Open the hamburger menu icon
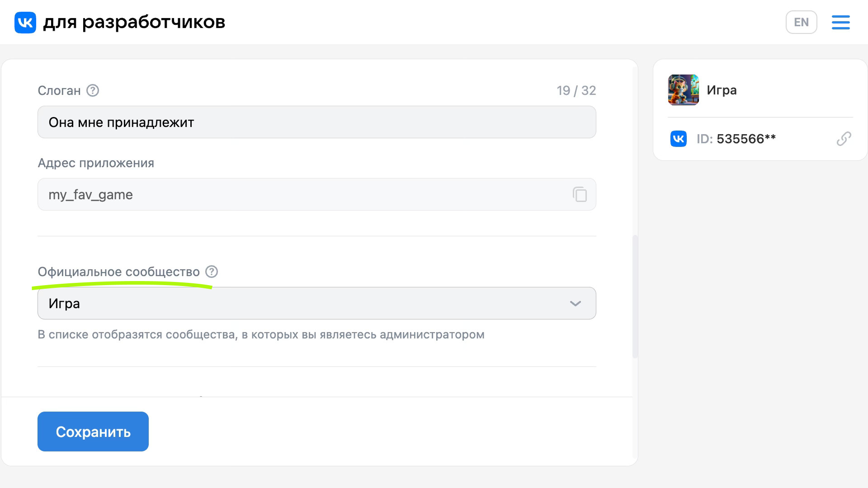 [840, 22]
